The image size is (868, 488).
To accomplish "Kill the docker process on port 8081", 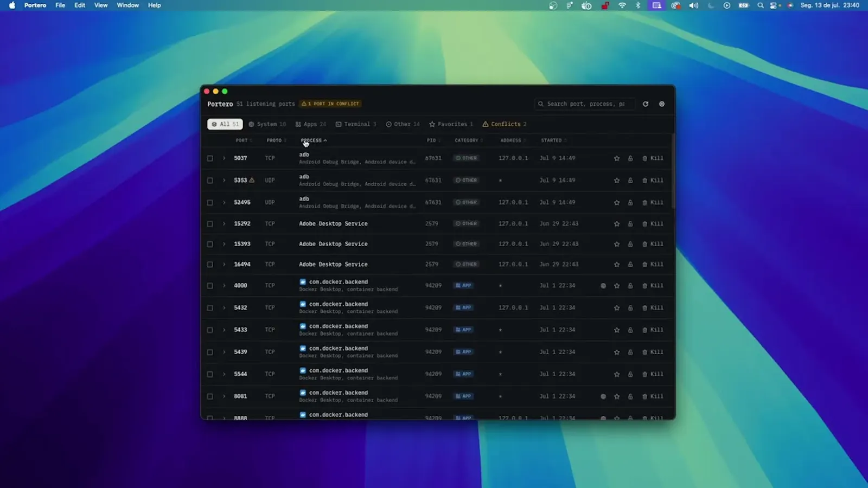I will tap(653, 396).
